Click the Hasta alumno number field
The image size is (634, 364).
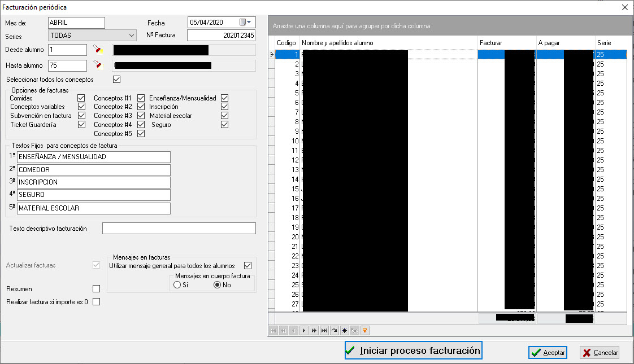[x=67, y=65]
